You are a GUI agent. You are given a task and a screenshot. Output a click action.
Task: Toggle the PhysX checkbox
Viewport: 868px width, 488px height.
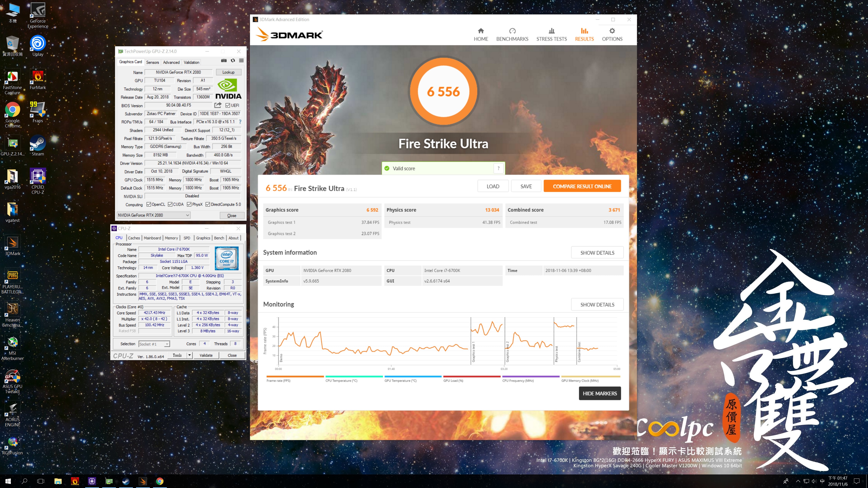[189, 204]
